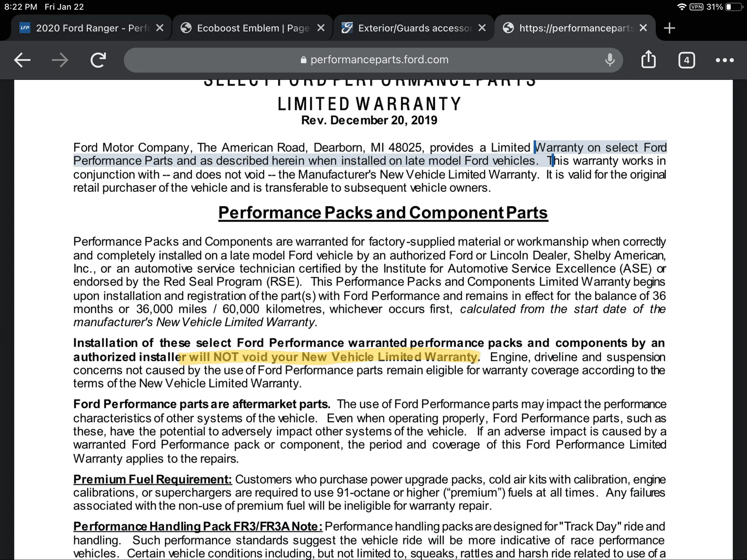Image resolution: width=747 pixels, height=560 pixels.
Task: Close the Exterior/Guards accessories tab
Action: 482,28
